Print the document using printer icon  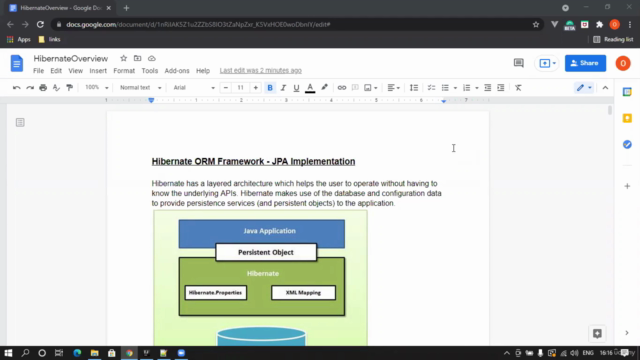pos(43,88)
